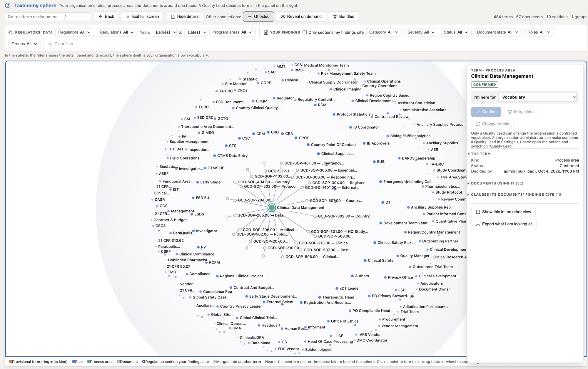The height and width of the screenshot is (369, 588).
Task: Exit full screen mode
Action: pos(142,16)
